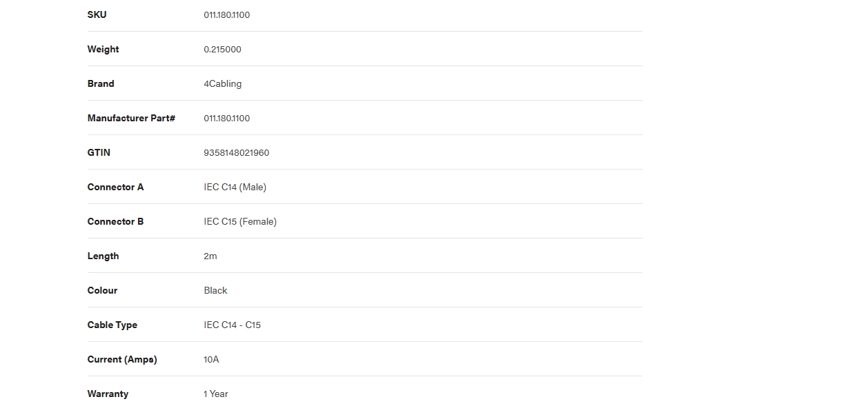Click the IEC C14 (Male) connector value
The width and height of the screenshot is (868, 417).
coord(235,187)
